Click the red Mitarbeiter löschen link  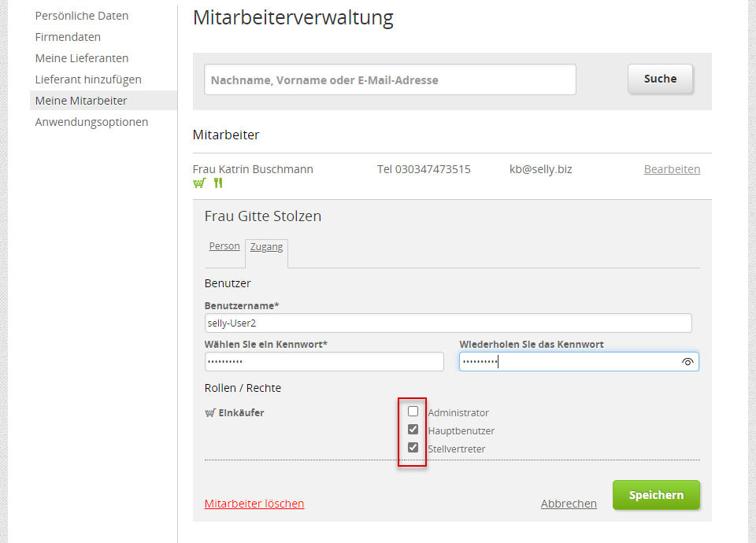254,504
